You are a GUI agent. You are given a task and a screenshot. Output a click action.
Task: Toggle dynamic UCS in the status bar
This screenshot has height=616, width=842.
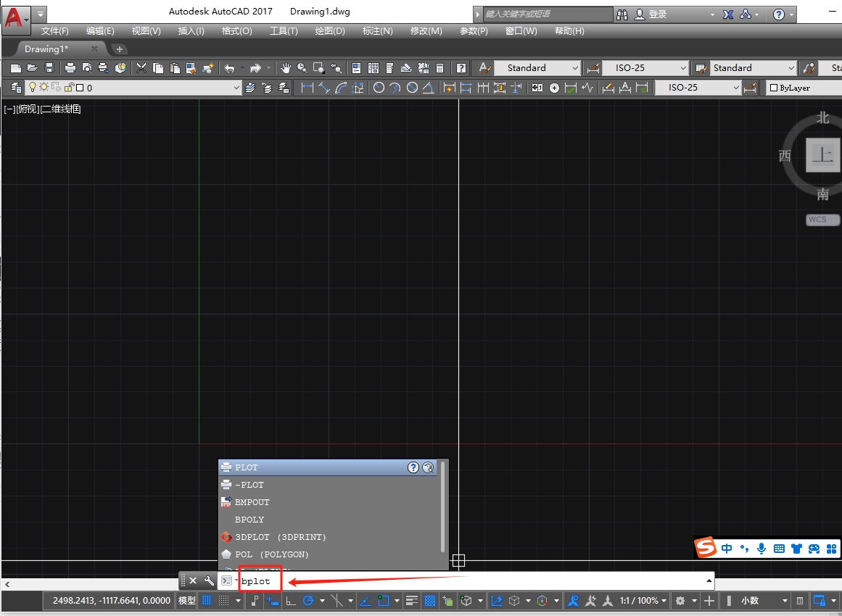pos(496,601)
